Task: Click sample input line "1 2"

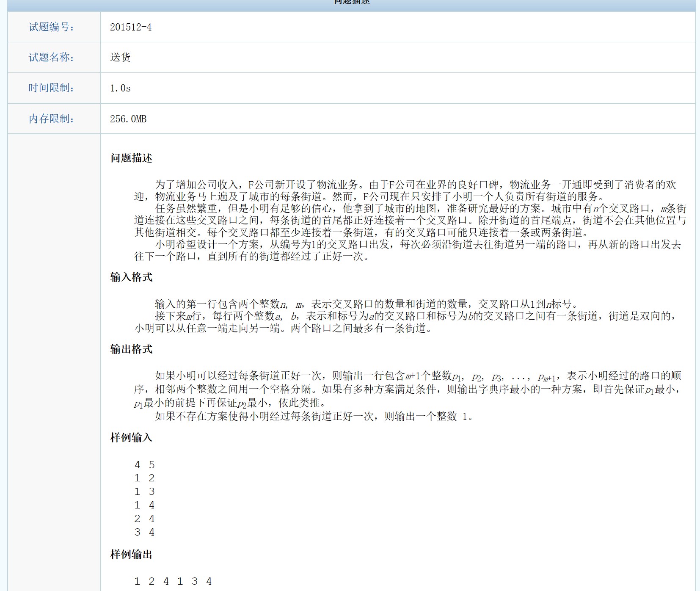Action: pyautogui.click(x=145, y=478)
